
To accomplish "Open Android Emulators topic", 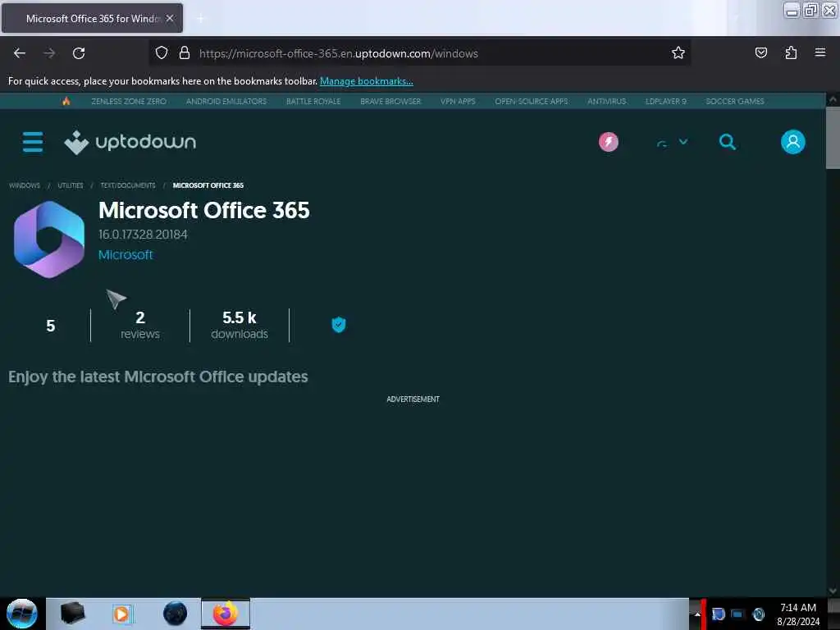I will (226, 101).
